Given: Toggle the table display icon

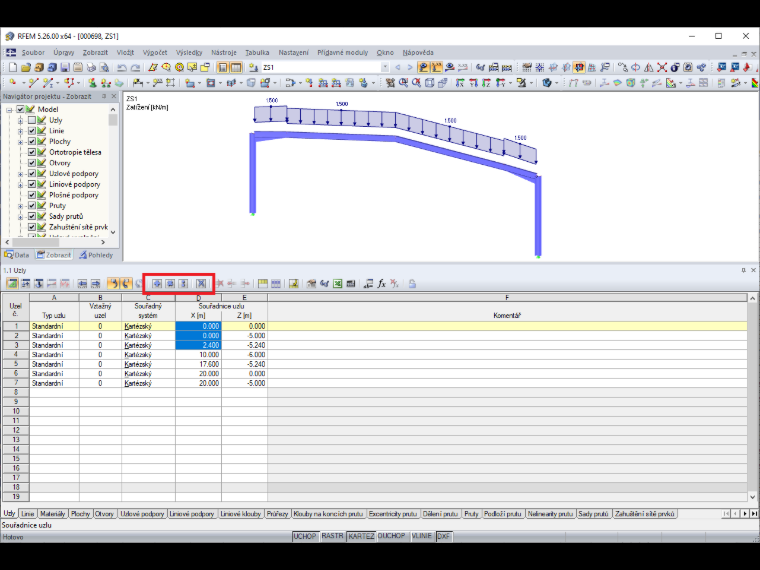Looking at the screenshot, I should click(236, 67).
